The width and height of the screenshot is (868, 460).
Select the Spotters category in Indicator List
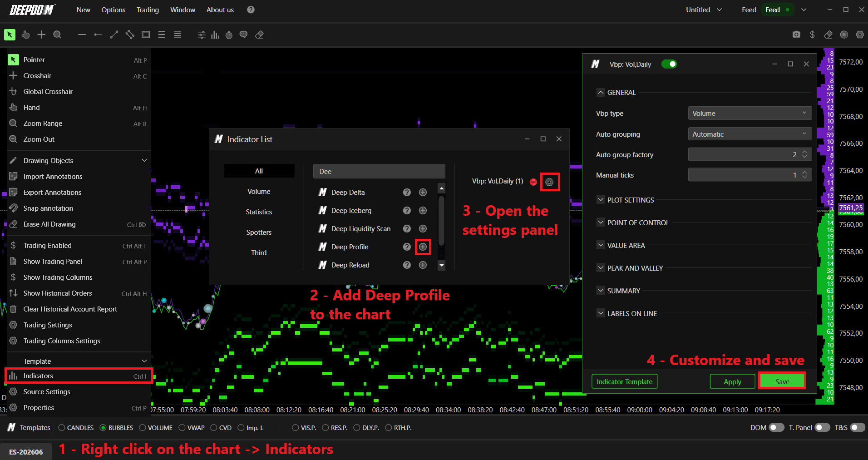point(259,232)
